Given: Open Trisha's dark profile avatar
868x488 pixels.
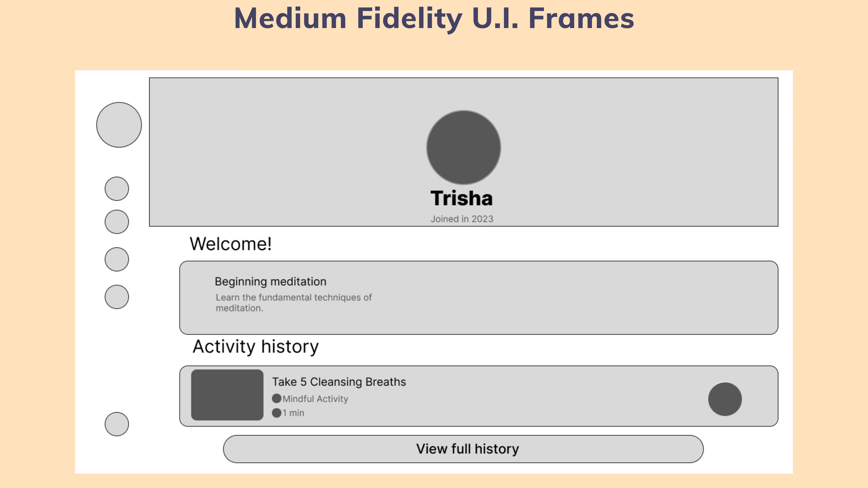Looking at the screenshot, I should click(x=463, y=147).
